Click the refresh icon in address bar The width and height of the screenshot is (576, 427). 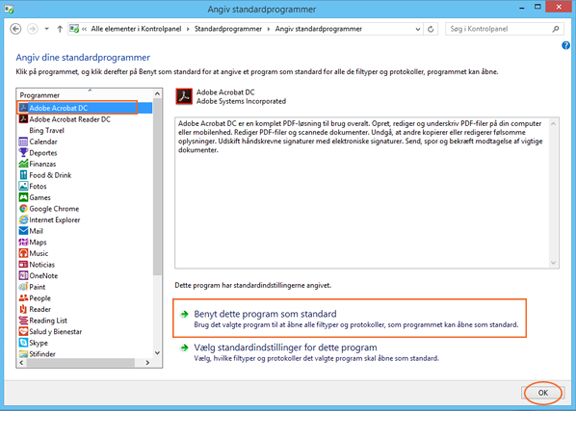coord(431,29)
